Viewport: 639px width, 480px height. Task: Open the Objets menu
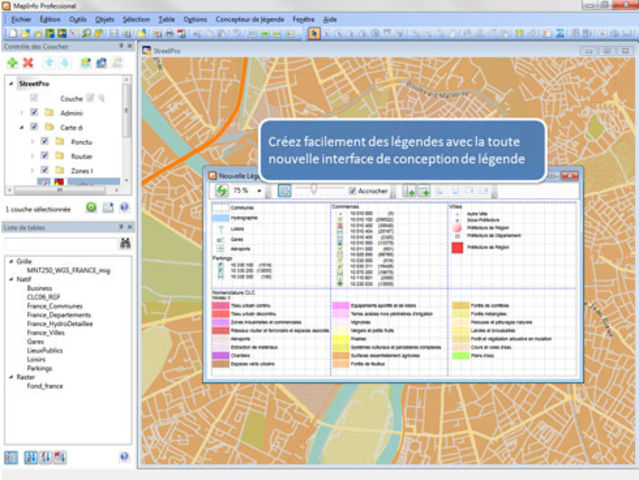tap(105, 19)
